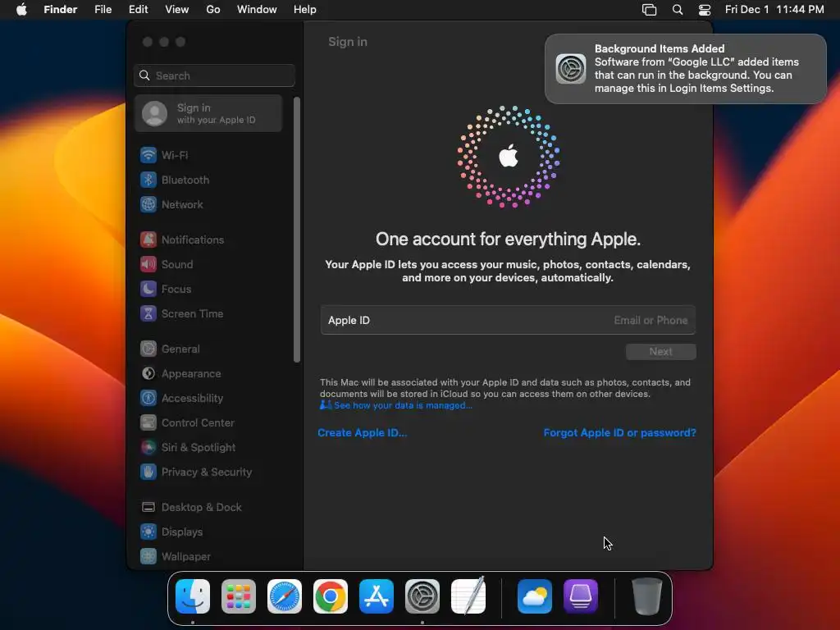Screen dimensions: 840x630
Task: Open the purple Apple Configurator Dock icon
Action: 581,596
